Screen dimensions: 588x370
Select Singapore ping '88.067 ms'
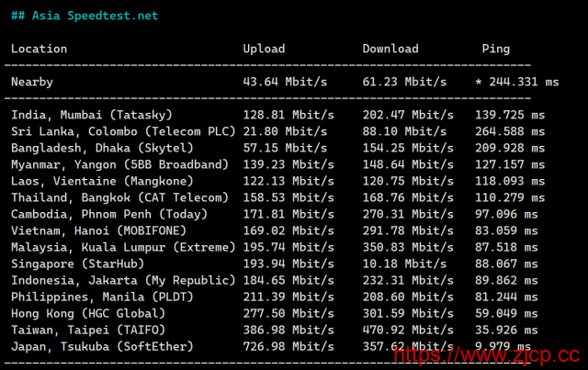(x=506, y=263)
